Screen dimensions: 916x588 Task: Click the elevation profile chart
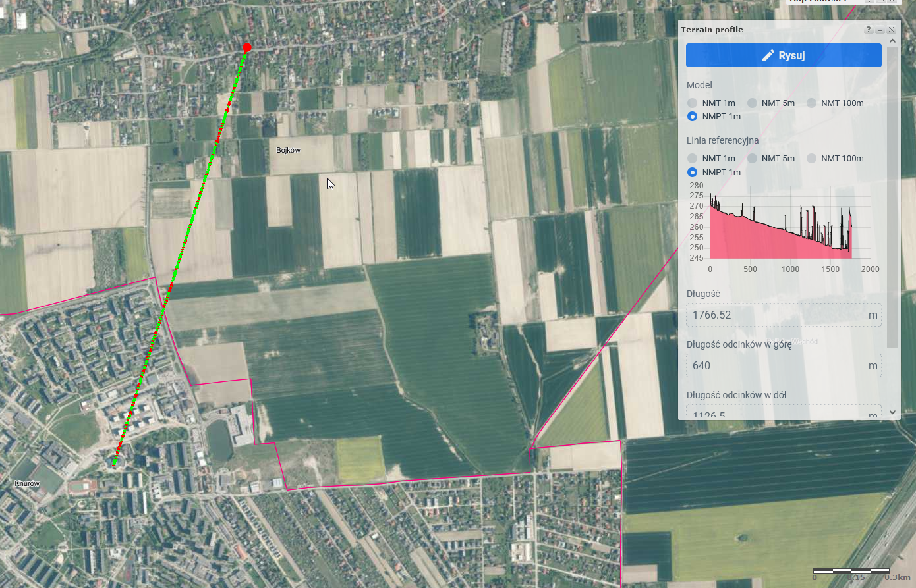point(784,228)
